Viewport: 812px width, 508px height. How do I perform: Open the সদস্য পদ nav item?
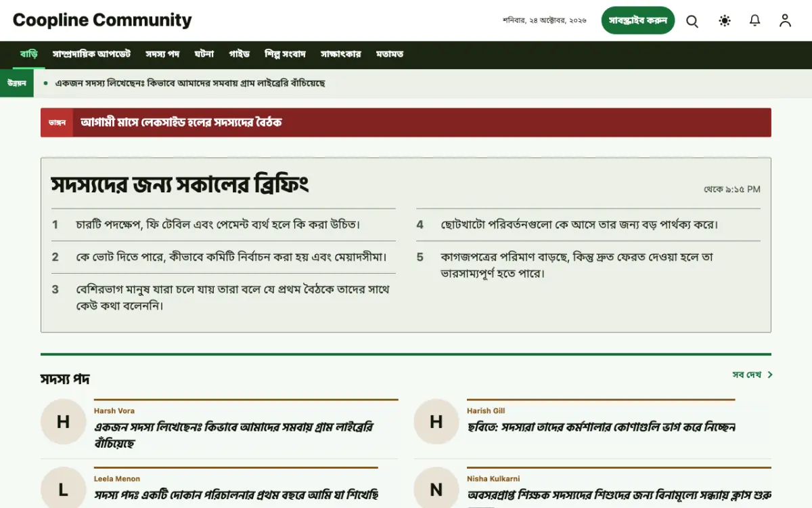162,54
